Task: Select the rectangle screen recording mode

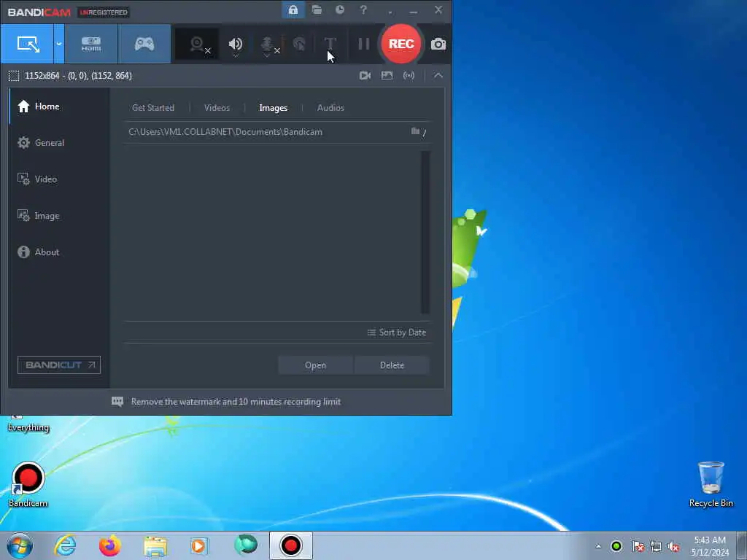Action: (x=27, y=44)
